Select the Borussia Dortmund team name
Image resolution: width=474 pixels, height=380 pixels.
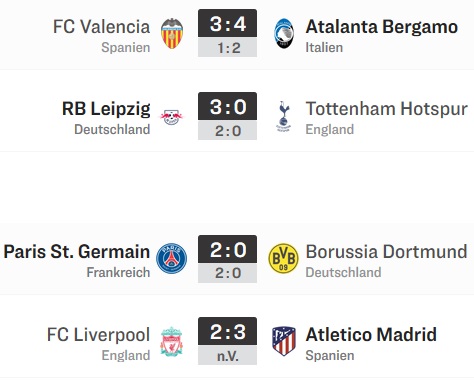click(x=386, y=252)
